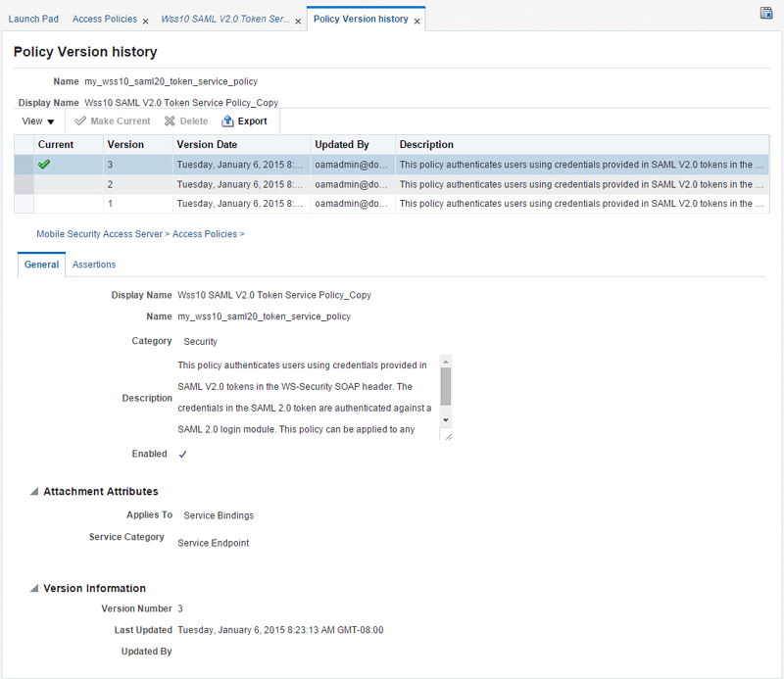Image resolution: width=784 pixels, height=679 pixels.
Task: Click the Security category value
Action: [200, 342]
